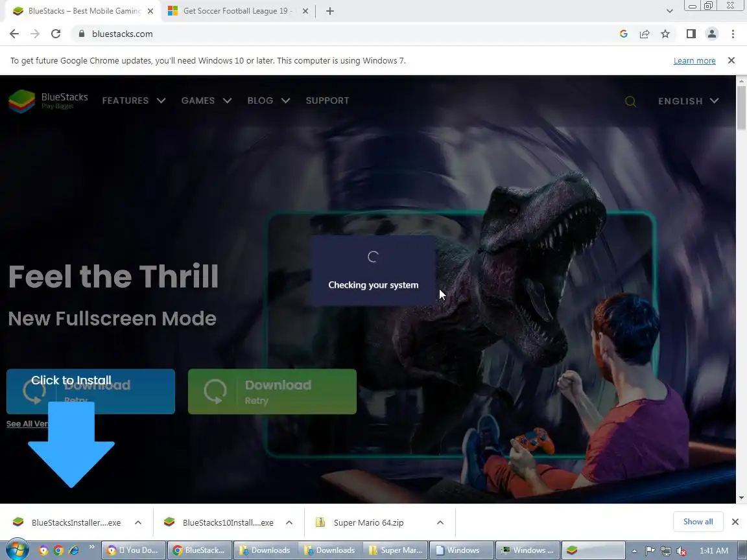Close the Get Soccer Football League tab
Screen dimensions: 747x560
[305, 11]
